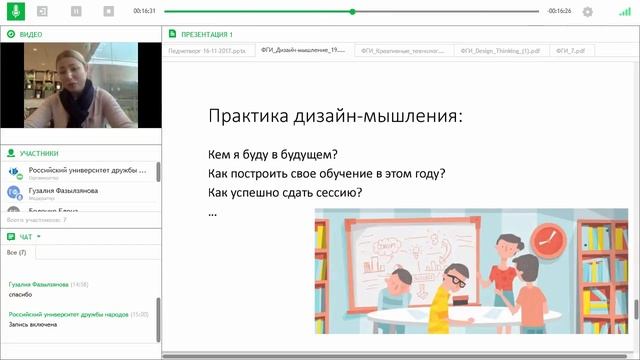Image resolution: width=640 pixels, height=360 pixels.
Task: Click the exit/leave icon in the top bar
Action: pos(42,11)
